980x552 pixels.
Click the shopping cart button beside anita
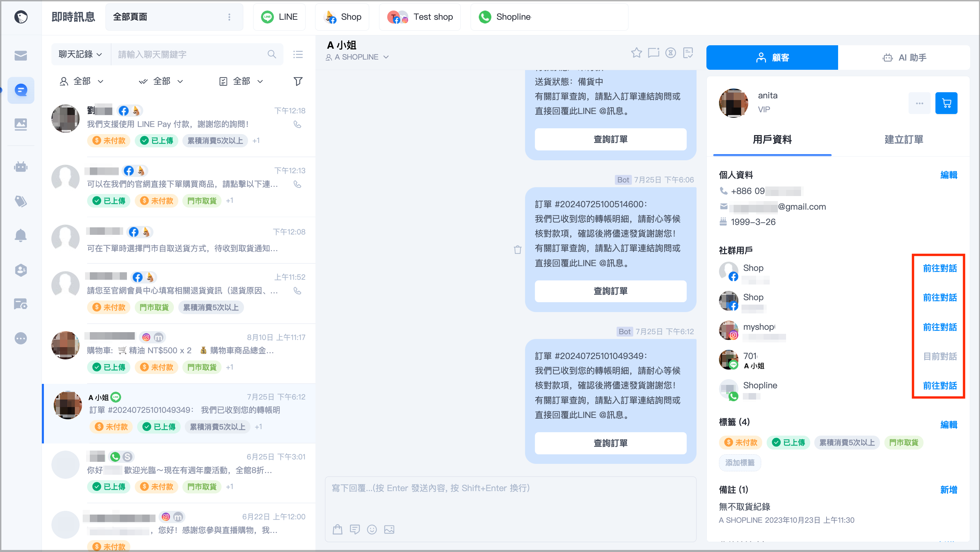tap(946, 103)
